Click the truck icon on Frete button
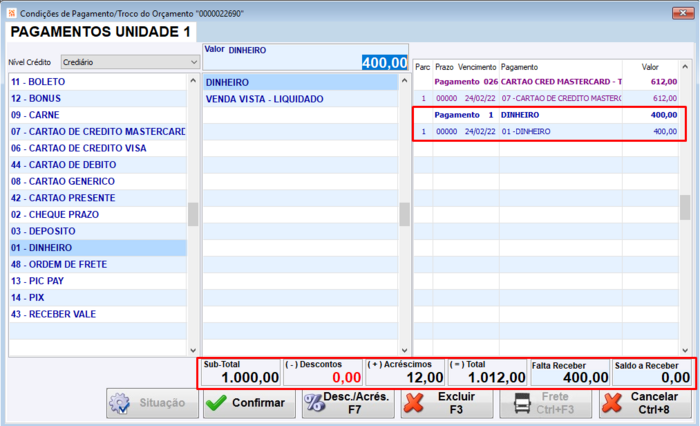 tap(522, 403)
